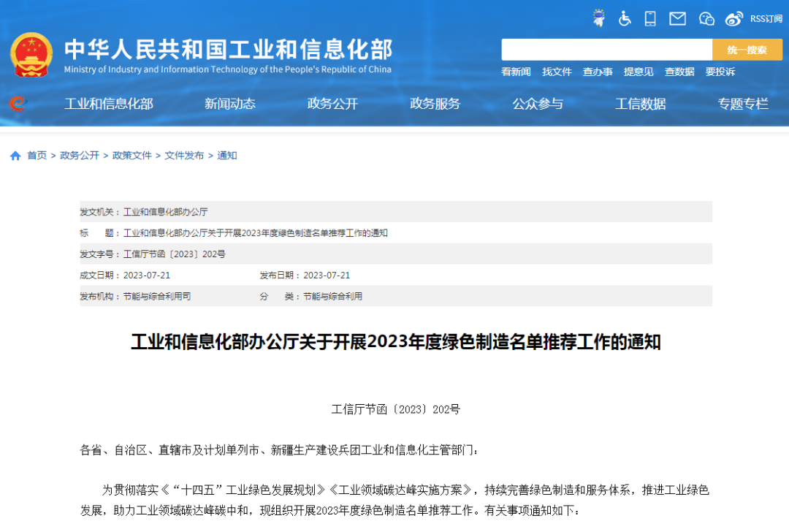Open the email envelope icon
789x532 pixels.
(677, 18)
